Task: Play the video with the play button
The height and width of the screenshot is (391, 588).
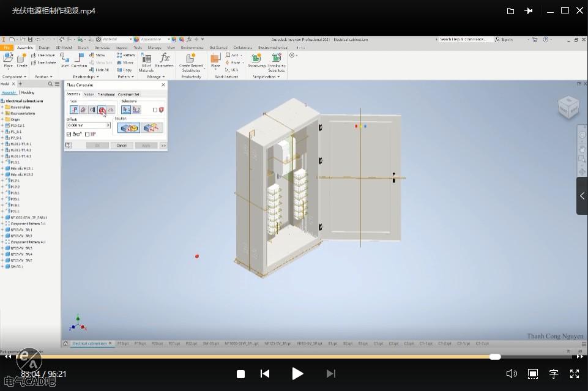Action: click(297, 373)
